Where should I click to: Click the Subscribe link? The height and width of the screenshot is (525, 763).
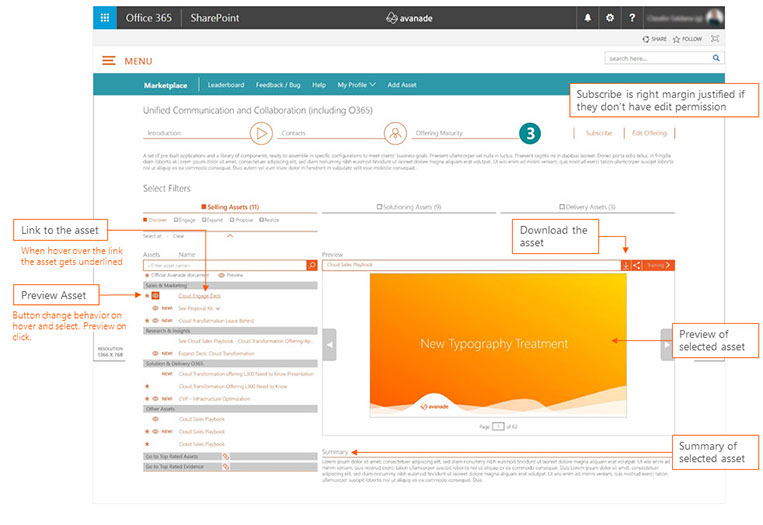pos(598,132)
